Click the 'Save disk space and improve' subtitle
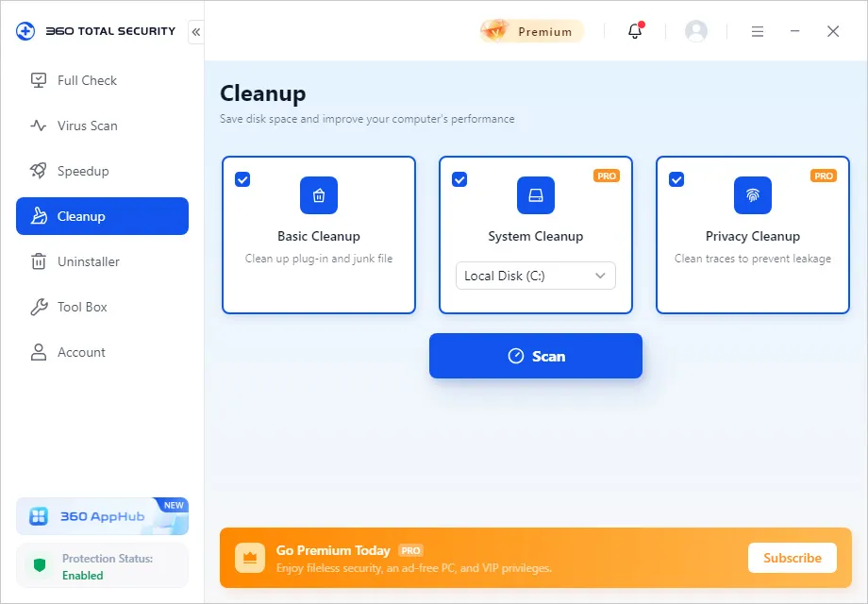868x604 pixels. 367,119
